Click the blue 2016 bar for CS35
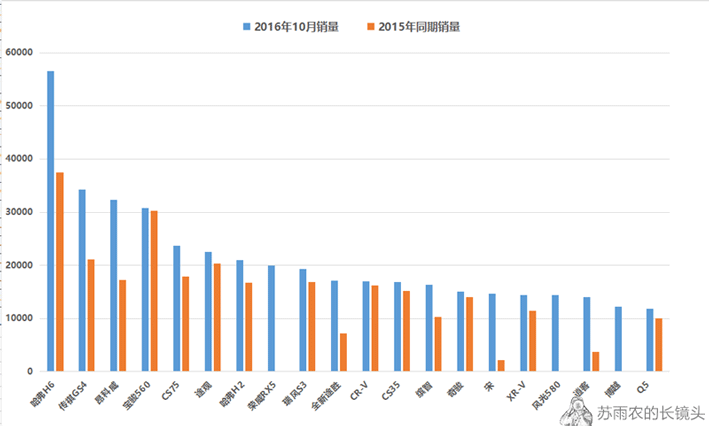Image resolution: width=709 pixels, height=426 pixels. tap(397, 327)
